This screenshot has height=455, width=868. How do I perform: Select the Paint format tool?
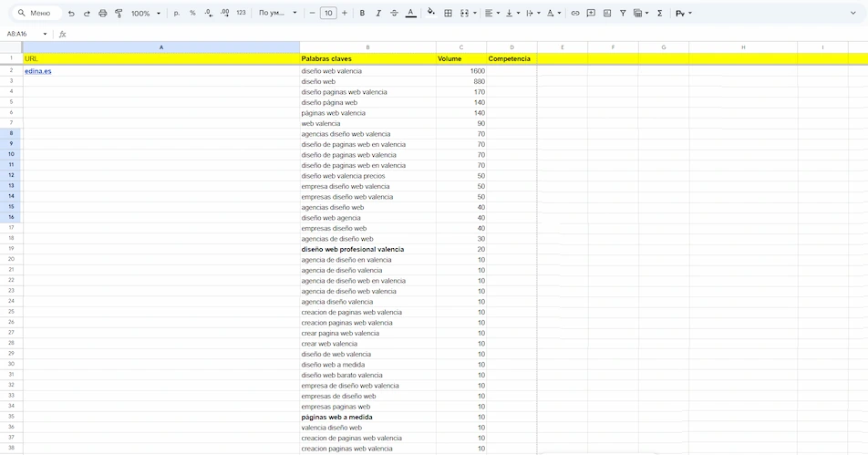click(x=119, y=14)
